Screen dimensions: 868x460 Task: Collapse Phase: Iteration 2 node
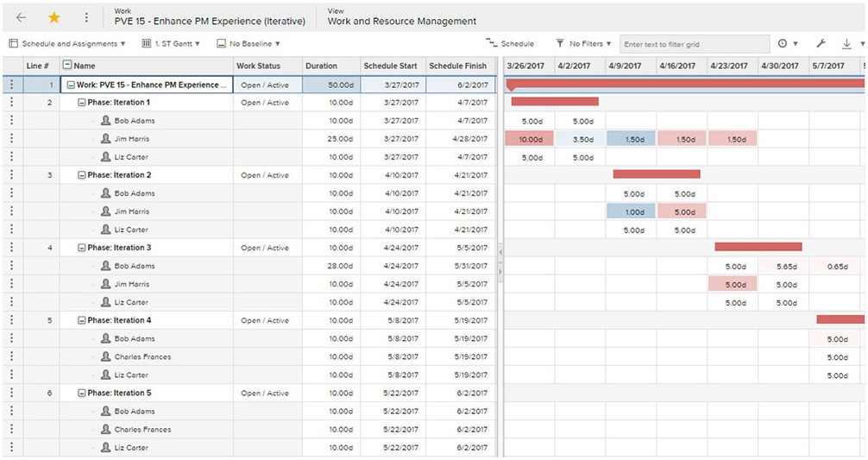coord(81,175)
